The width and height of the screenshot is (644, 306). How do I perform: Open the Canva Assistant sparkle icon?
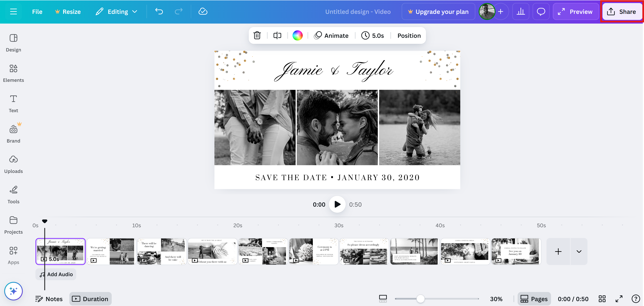click(13, 291)
